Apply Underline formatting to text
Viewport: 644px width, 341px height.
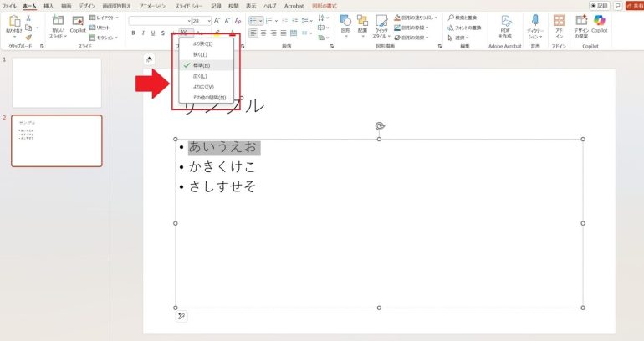tap(153, 33)
